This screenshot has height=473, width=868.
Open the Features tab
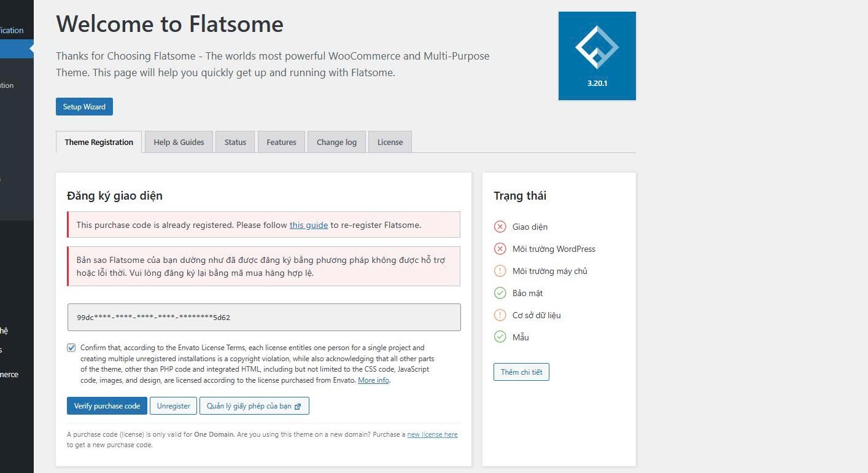click(x=281, y=142)
